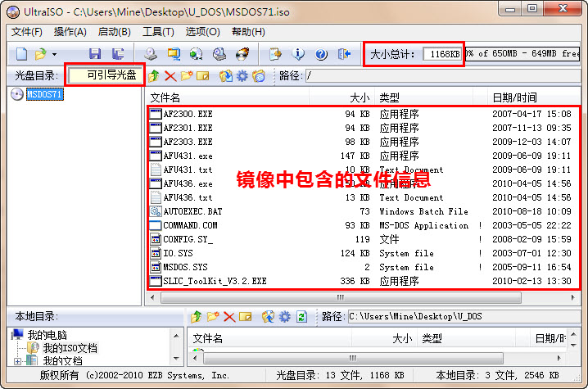
Task: Open the 帮助(H) menu
Action: coord(248,32)
